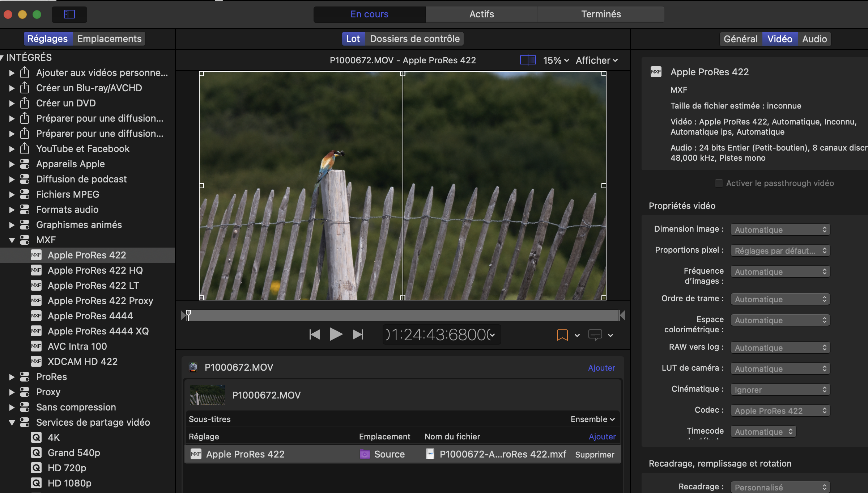This screenshot has width=868, height=493.
Task: Select the 4K sharing preset icon
Action: 36,438
